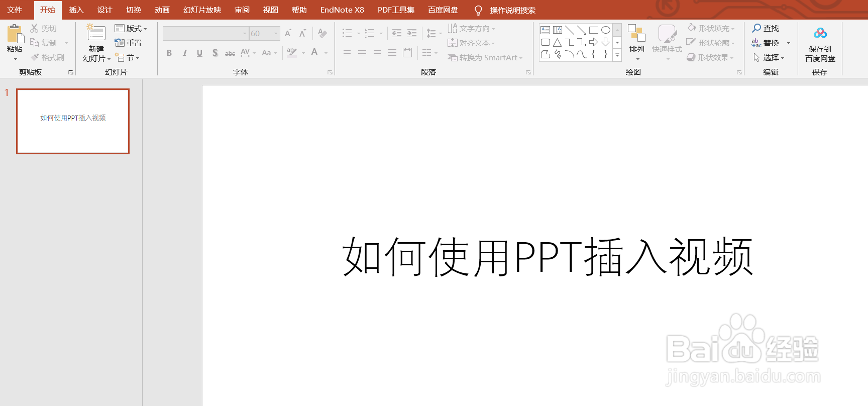Click Replace (替换) button

pos(766,43)
